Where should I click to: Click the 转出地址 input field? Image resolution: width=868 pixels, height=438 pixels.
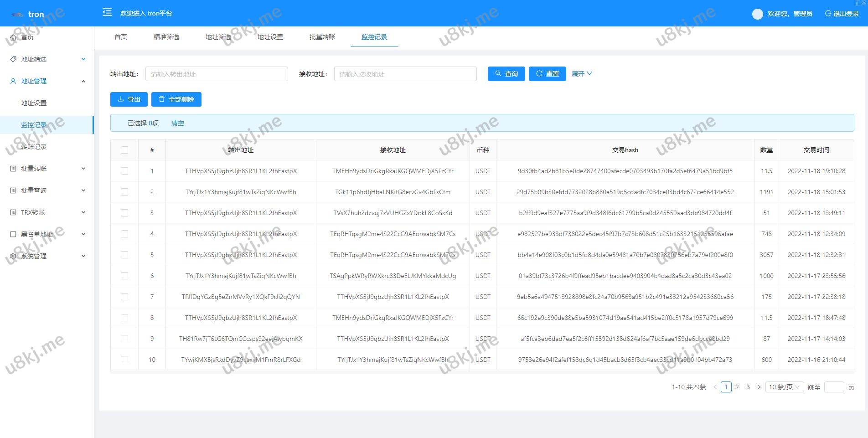pyautogui.click(x=217, y=74)
